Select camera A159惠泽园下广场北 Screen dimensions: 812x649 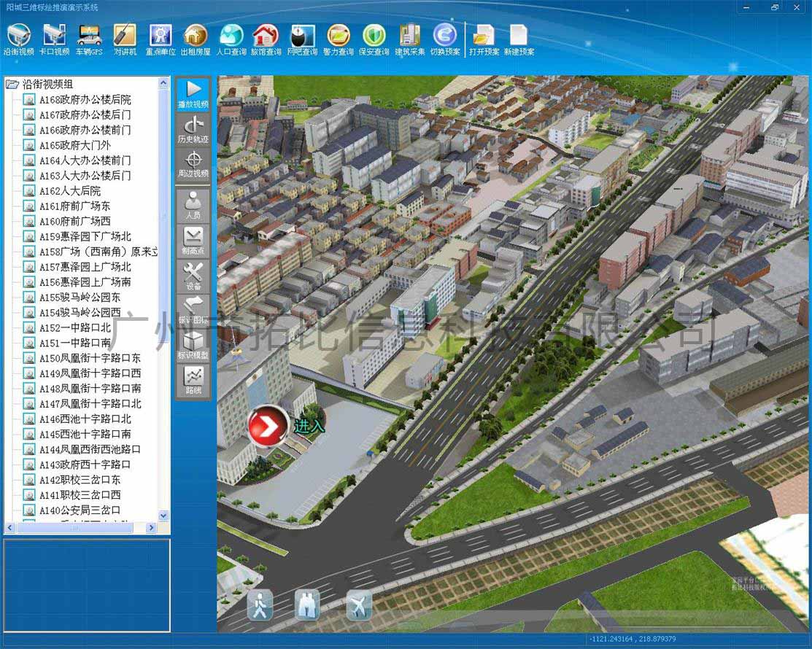[85, 236]
